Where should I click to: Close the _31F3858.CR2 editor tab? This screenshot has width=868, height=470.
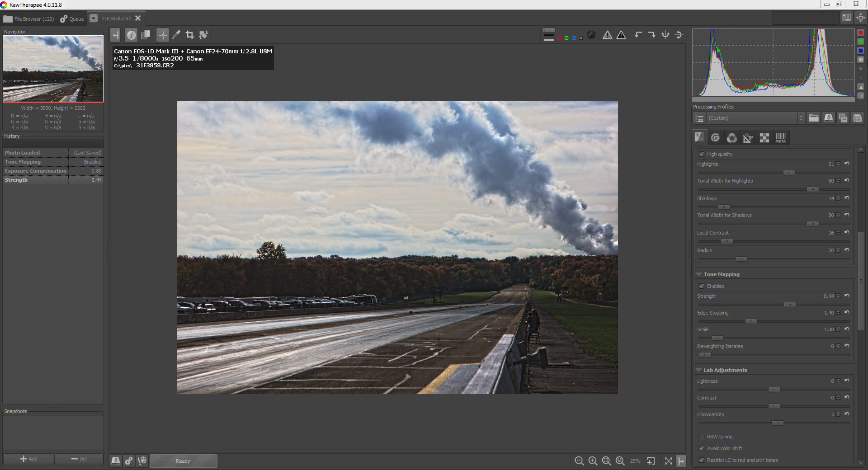(138, 19)
